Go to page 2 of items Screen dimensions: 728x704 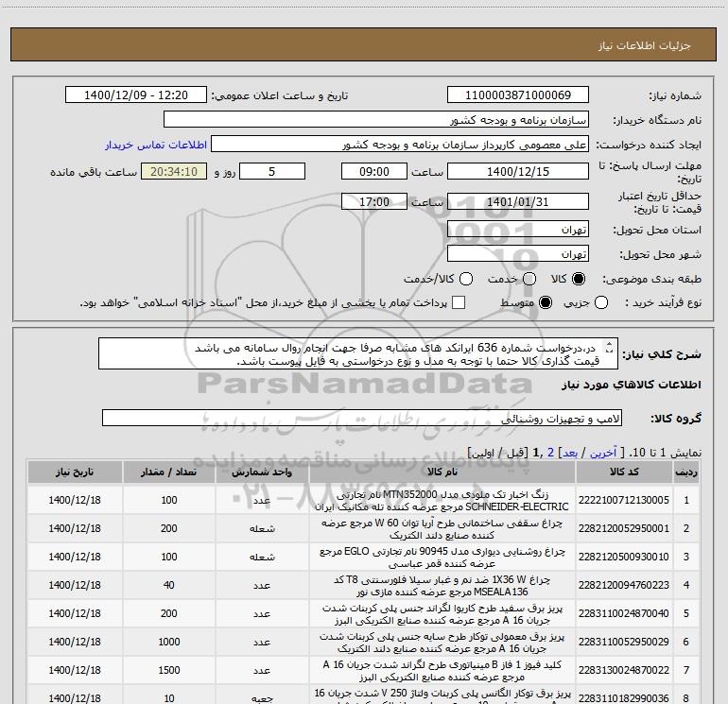pos(550,453)
